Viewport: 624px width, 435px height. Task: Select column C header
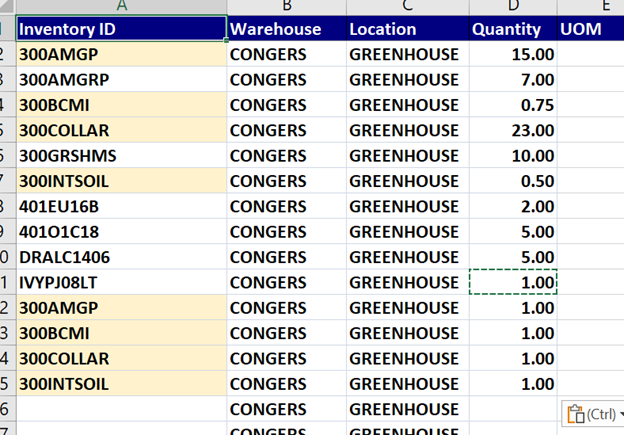[406, 6]
